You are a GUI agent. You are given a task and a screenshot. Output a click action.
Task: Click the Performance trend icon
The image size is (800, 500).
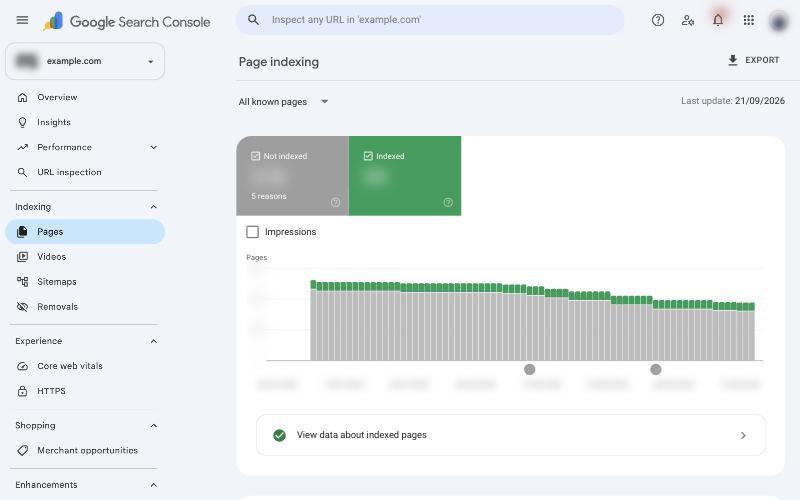22,147
